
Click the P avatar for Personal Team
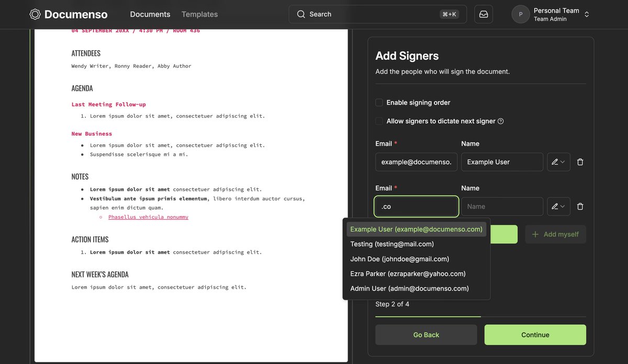pos(521,14)
